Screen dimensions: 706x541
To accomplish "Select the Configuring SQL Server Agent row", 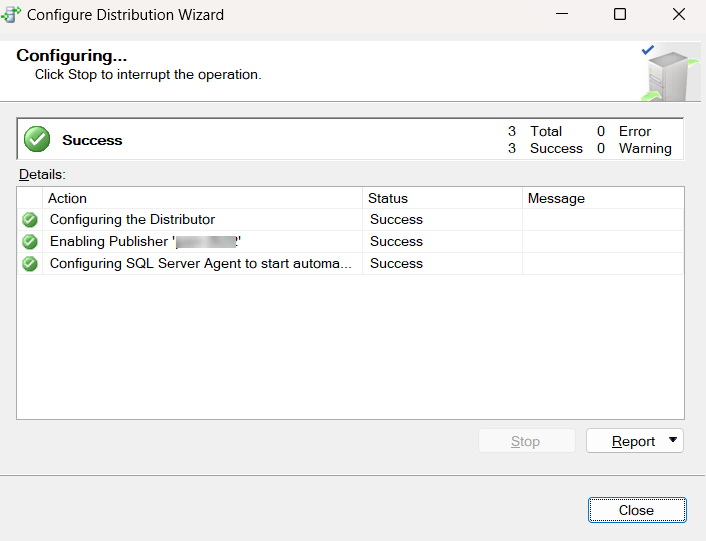I will 200,264.
